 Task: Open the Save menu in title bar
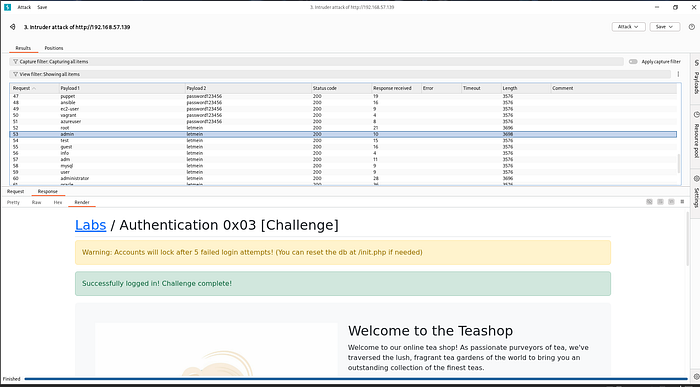[x=42, y=7]
